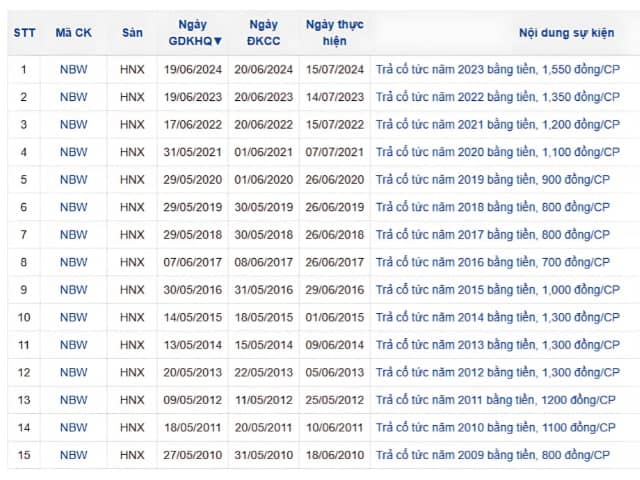Open the NBW ticker link in row 9

[73, 290]
